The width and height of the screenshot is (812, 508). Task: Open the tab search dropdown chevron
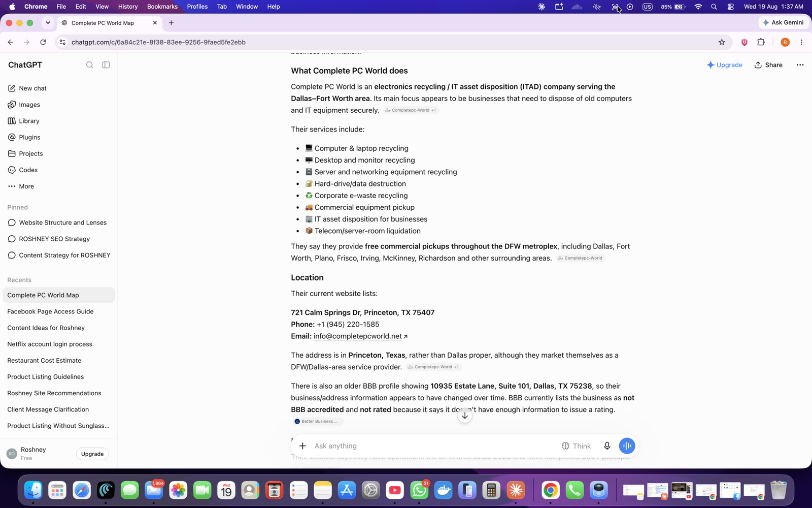pyautogui.click(x=48, y=23)
